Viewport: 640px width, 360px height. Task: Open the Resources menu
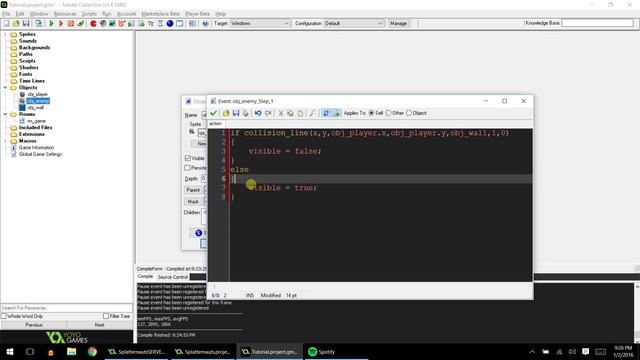[x=65, y=13]
